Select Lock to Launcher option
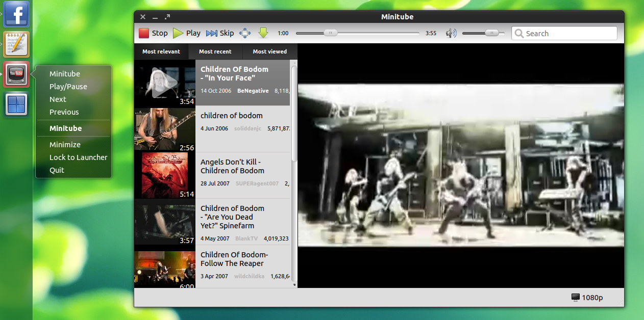644x320 pixels. coord(78,157)
